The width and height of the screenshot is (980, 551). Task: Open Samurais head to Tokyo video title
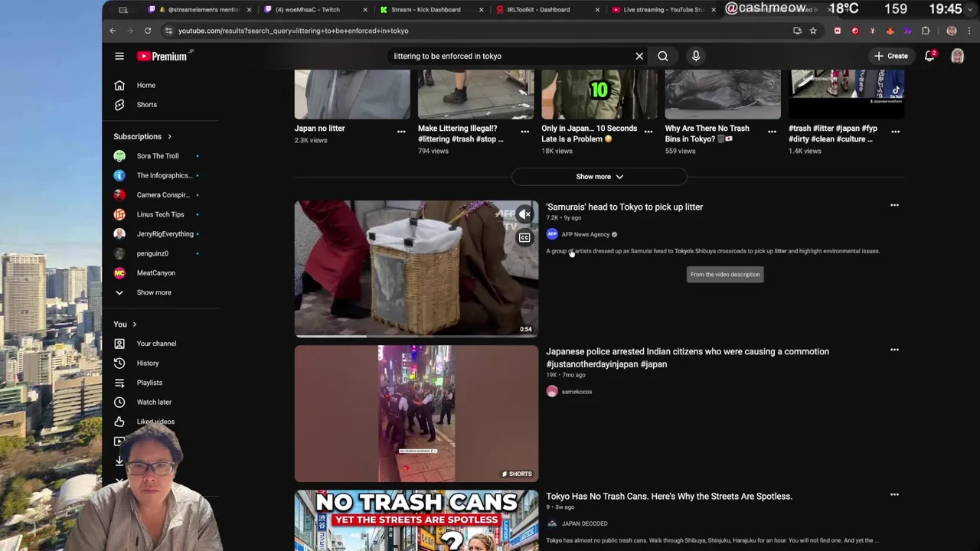click(624, 207)
